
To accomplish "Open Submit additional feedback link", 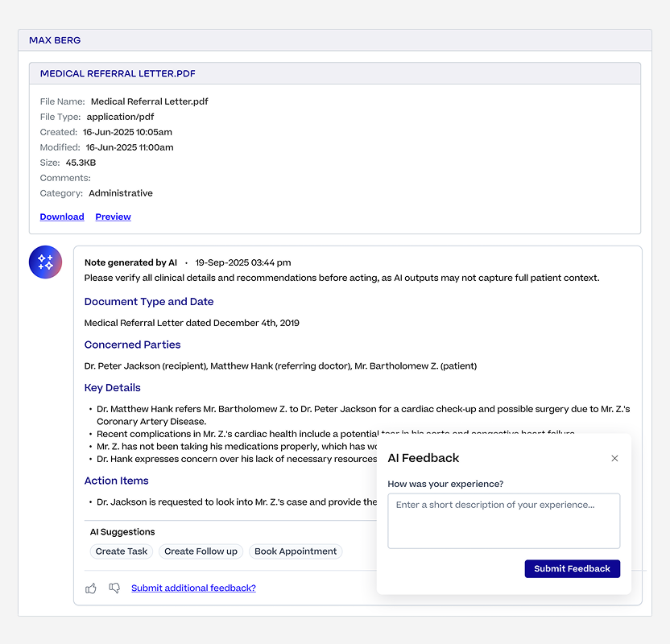I will [x=193, y=588].
